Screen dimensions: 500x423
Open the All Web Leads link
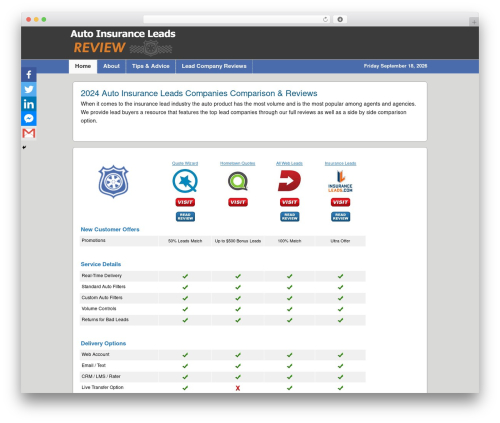[x=289, y=163]
